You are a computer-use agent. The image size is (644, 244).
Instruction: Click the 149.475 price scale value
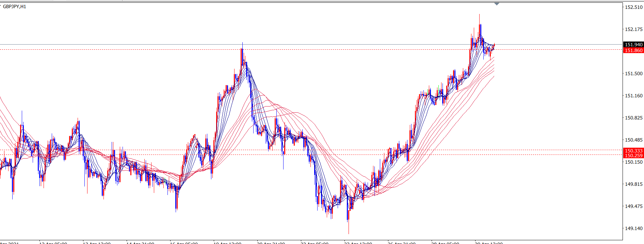pos(633,206)
